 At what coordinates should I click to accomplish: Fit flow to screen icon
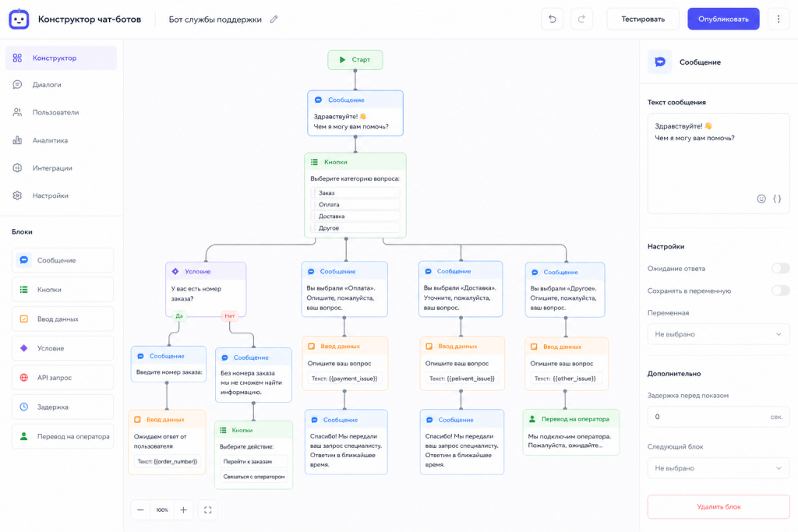tap(207, 509)
